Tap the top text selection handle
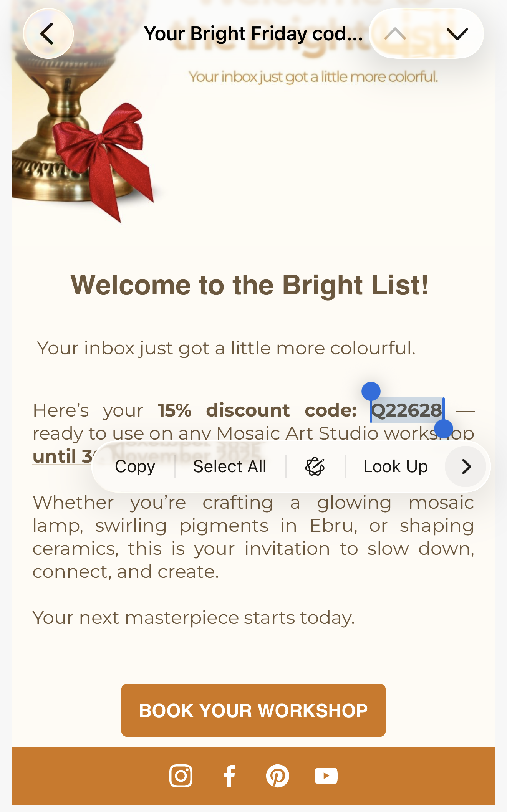The image size is (507, 812). click(371, 392)
